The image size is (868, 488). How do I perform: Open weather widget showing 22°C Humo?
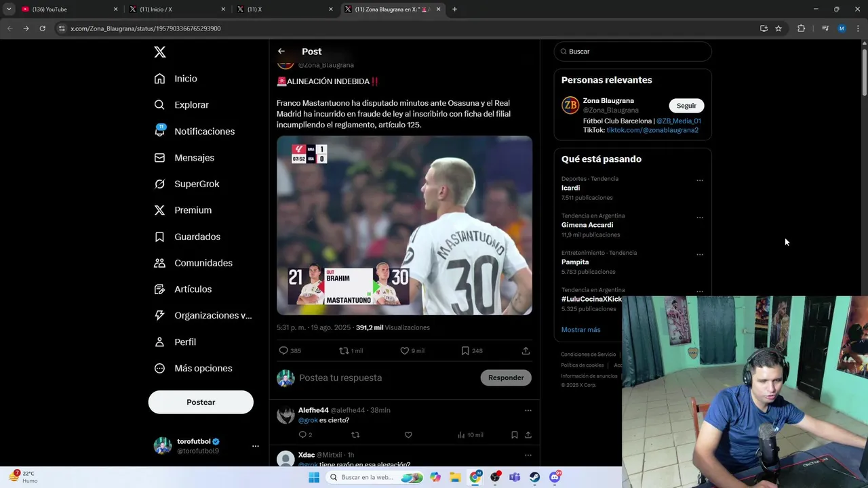(x=24, y=477)
